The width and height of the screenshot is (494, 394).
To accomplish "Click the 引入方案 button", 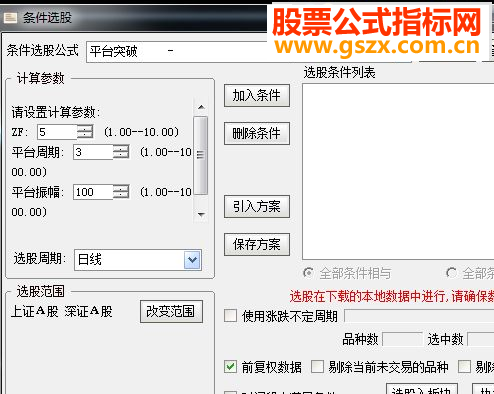I will (x=257, y=206).
